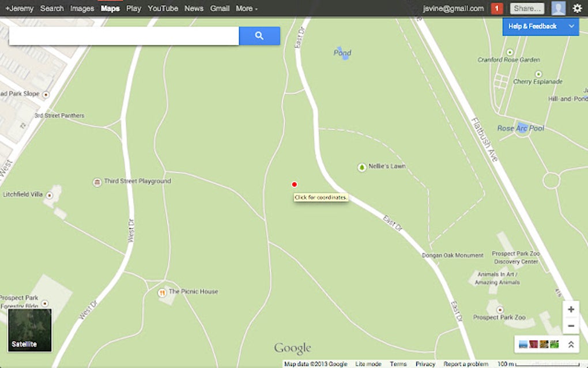The width and height of the screenshot is (588, 368).
Task: Select the Nellie's Lawn tree marker
Action: pyautogui.click(x=361, y=167)
